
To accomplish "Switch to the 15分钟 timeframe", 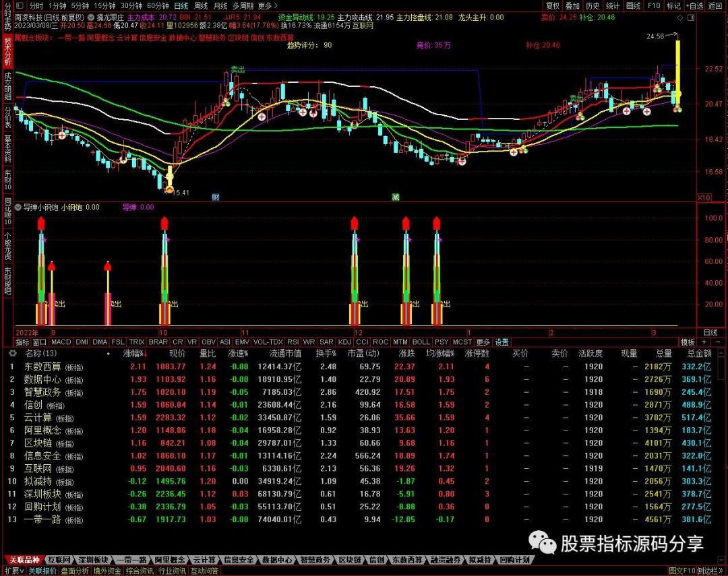I will click(104, 5).
